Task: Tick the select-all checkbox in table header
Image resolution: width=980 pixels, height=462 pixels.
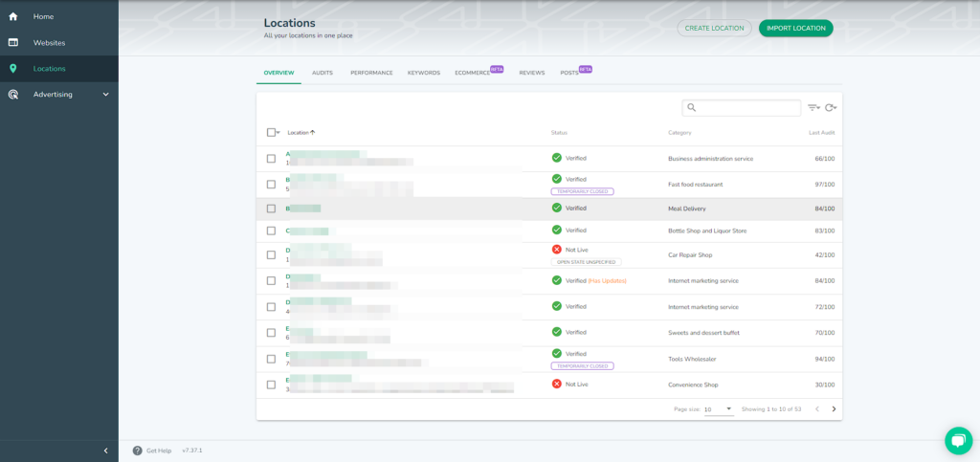Action: click(x=271, y=132)
